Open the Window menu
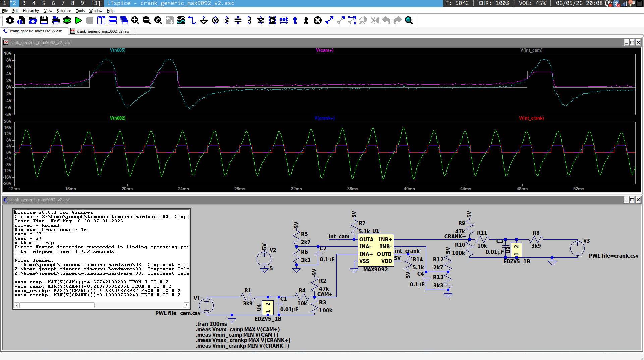Screen dimensions: 644x360 point(96,11)
